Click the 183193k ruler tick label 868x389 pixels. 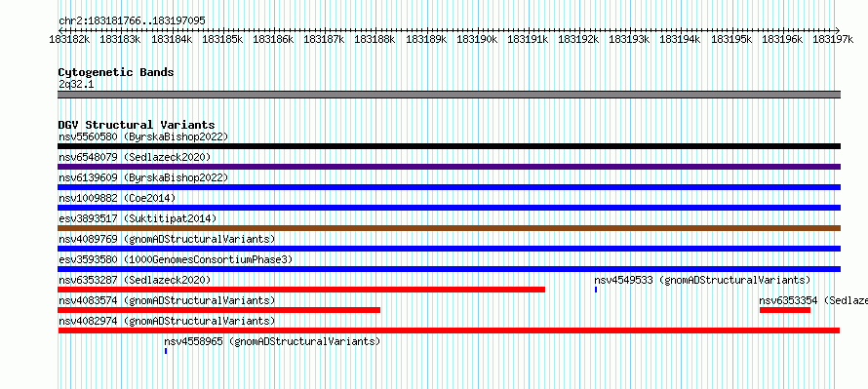tap(630, 39)
